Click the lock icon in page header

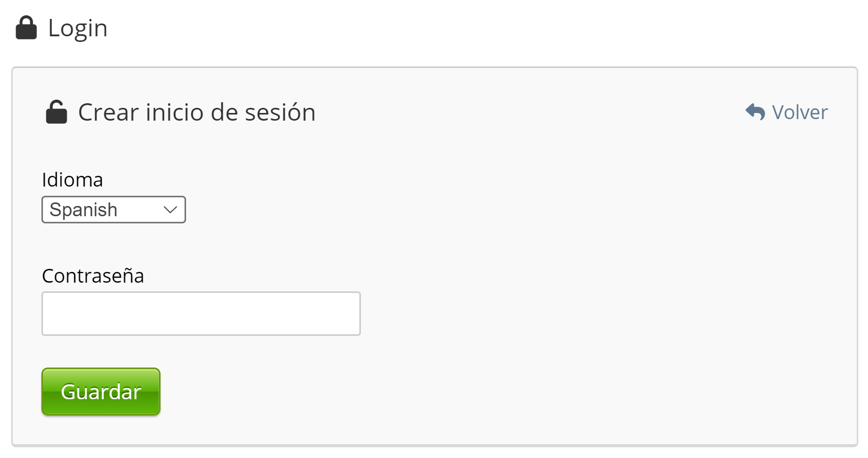coord(26,28)
